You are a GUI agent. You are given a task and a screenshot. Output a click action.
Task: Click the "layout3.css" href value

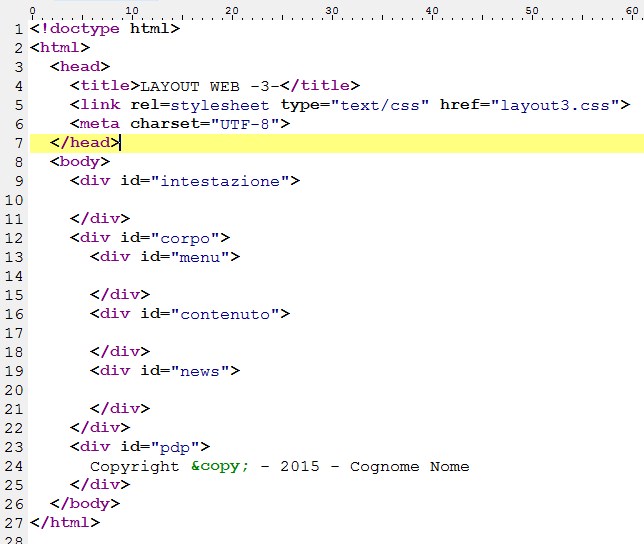[554, 105]
